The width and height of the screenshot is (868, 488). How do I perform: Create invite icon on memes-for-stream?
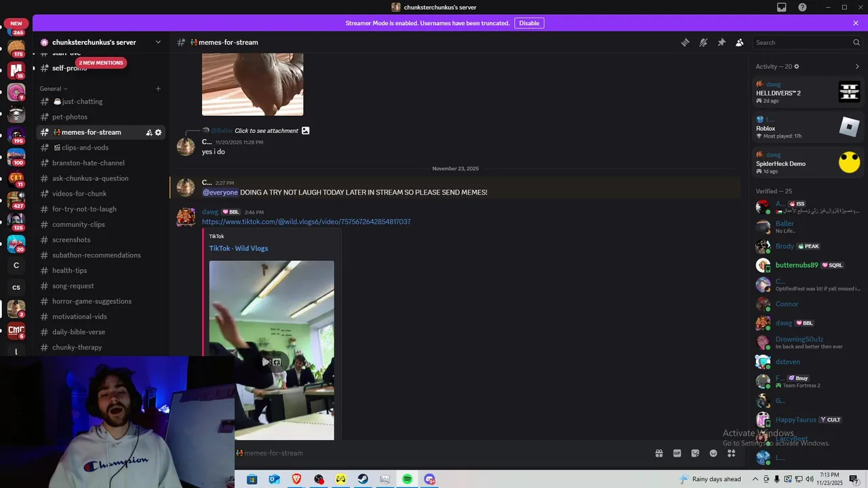point(149,133)
